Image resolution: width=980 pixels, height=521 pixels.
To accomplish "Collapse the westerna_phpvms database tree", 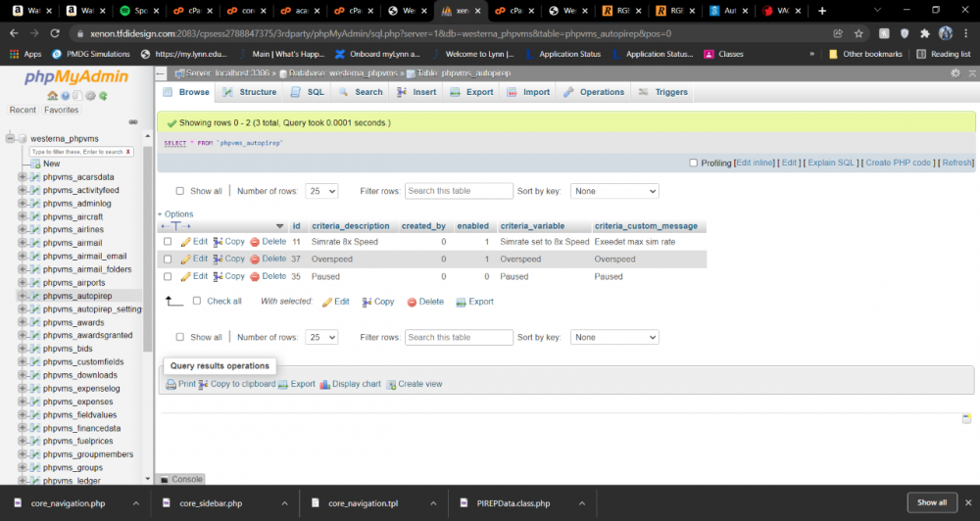I will coord(10,138).
